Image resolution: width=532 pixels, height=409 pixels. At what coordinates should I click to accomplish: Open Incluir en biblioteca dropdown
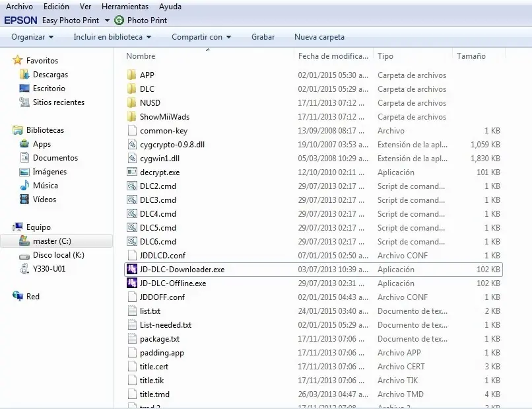point(112,37)
